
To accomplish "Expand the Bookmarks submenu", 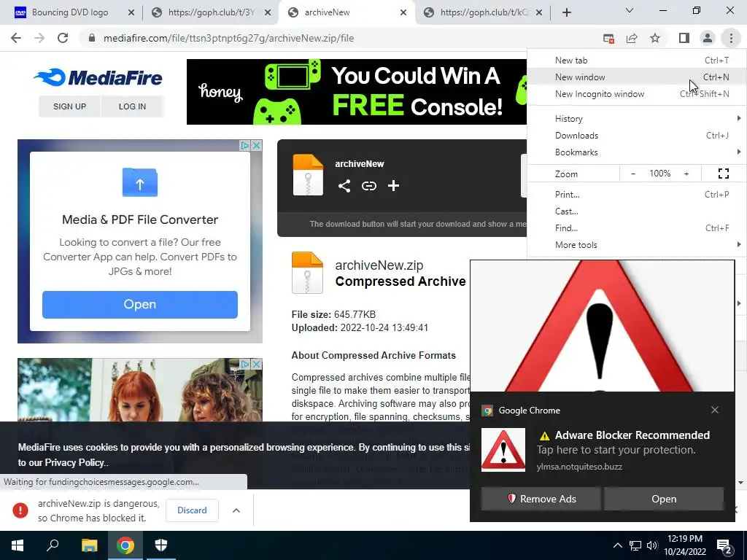I will pos(636,152).
